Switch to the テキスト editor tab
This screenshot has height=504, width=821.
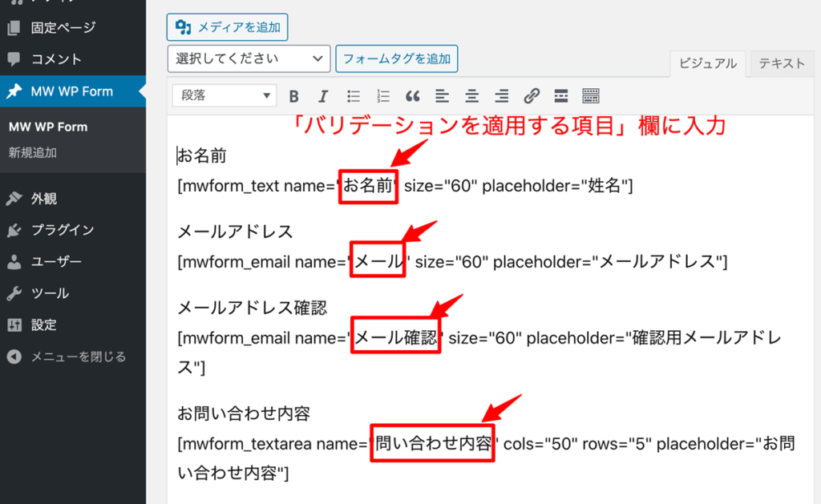click(782, 64)
